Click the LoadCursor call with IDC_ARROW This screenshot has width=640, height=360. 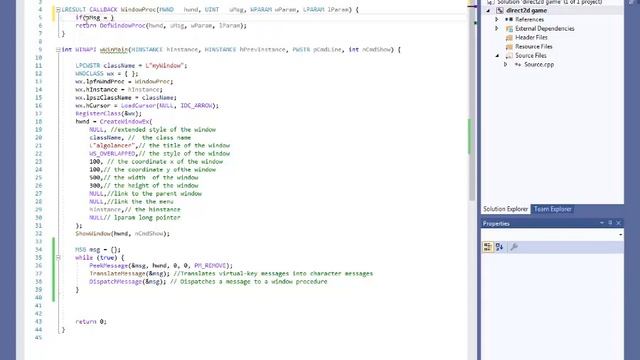click(170, 105)
